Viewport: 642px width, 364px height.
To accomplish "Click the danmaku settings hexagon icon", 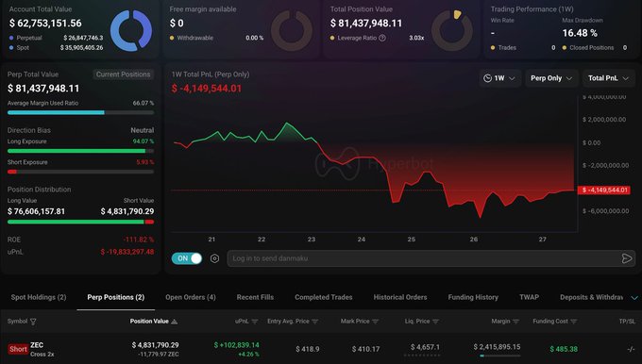I will [x=214, y=258].
